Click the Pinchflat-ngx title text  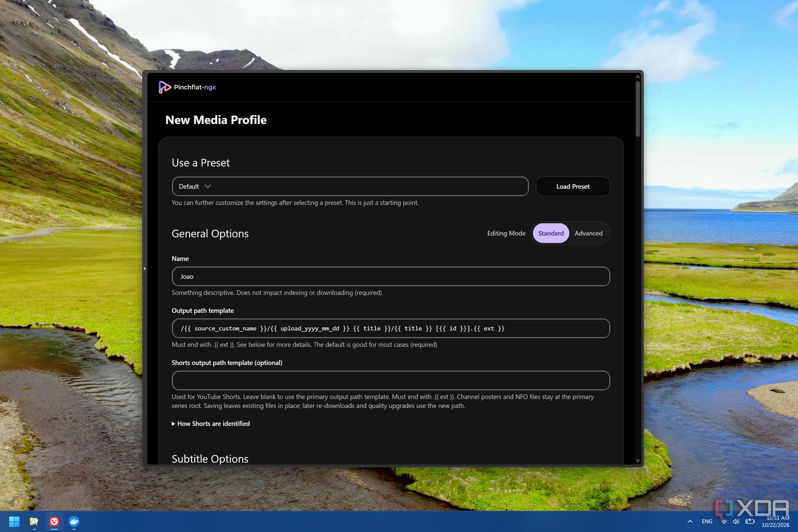point(195,87)
